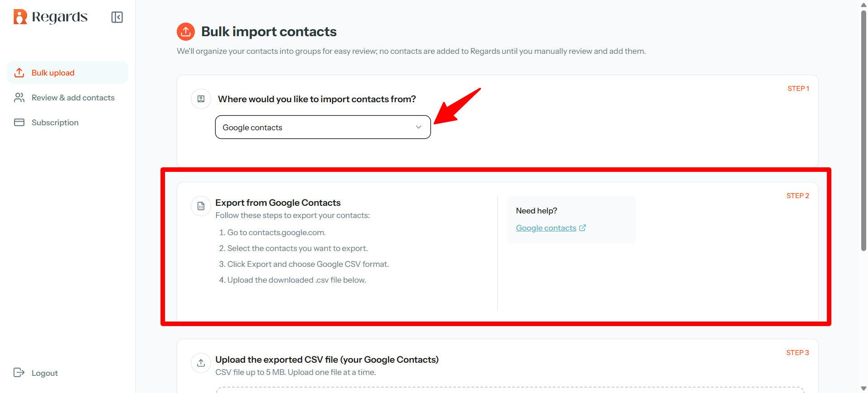Click the scrollbar down arrow

[x=863, y=388]
